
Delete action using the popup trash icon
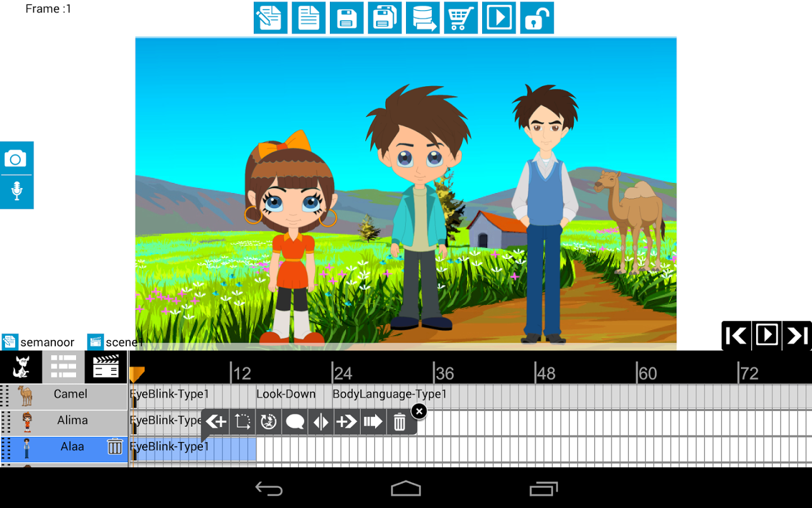point(399,422)
